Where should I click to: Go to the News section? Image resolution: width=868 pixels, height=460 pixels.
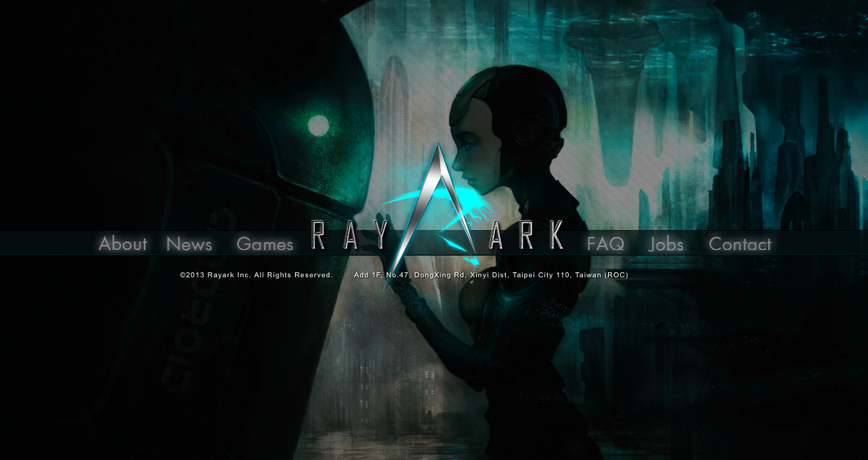point(189,244)
